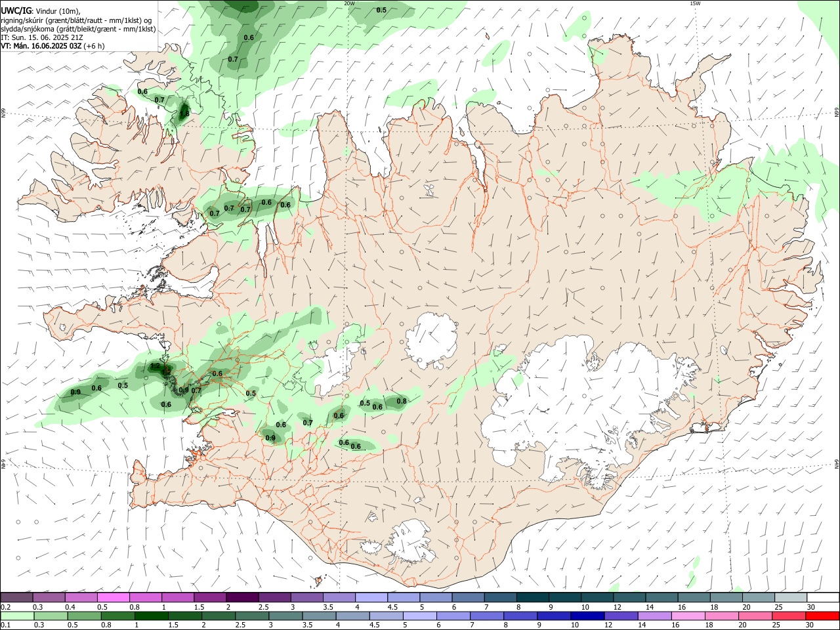Click the '0.4' label under the snow scale

[70, 607]
